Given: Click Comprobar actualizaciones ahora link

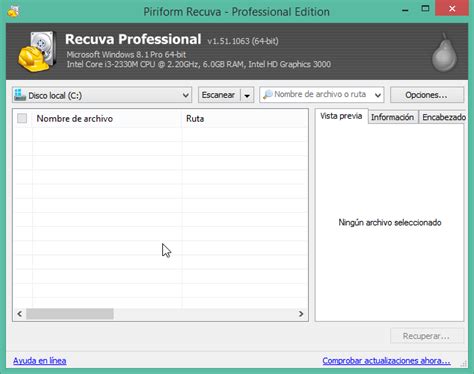Looking at the screenshot, I should pyautogui.click(x=386, y=361).
